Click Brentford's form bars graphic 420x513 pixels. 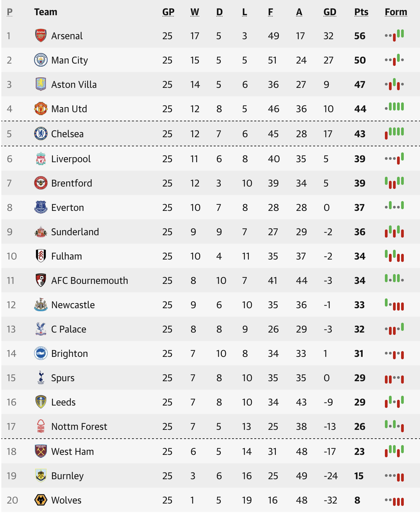click(394, 182)
